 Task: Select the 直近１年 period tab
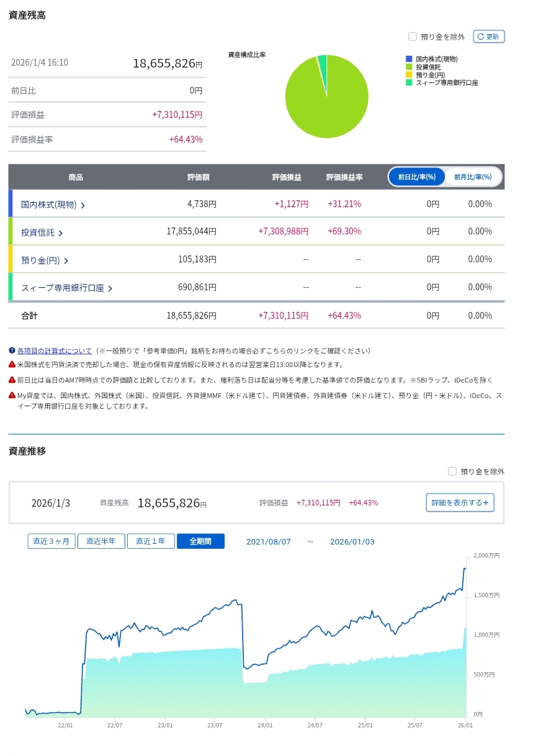point(151,541)
